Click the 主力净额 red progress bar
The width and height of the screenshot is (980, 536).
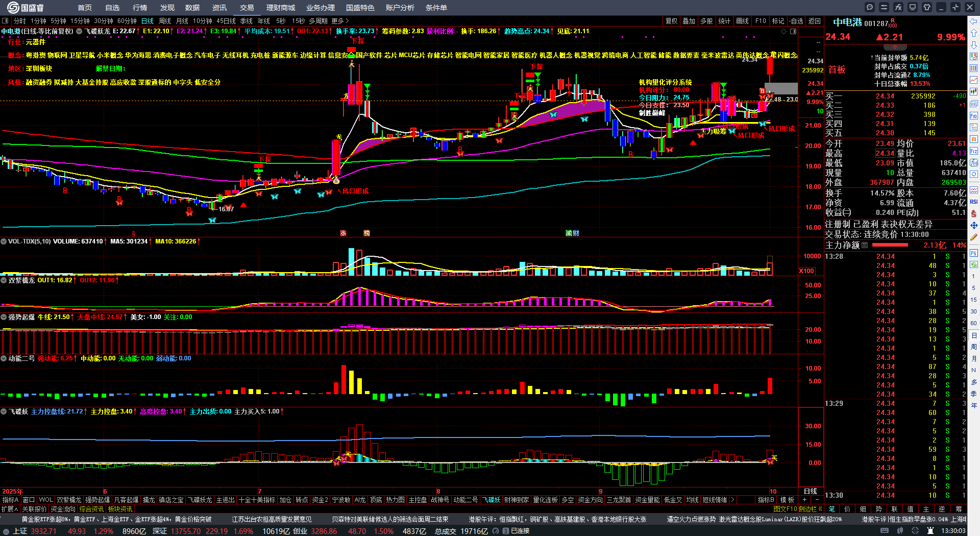[890, 245]
